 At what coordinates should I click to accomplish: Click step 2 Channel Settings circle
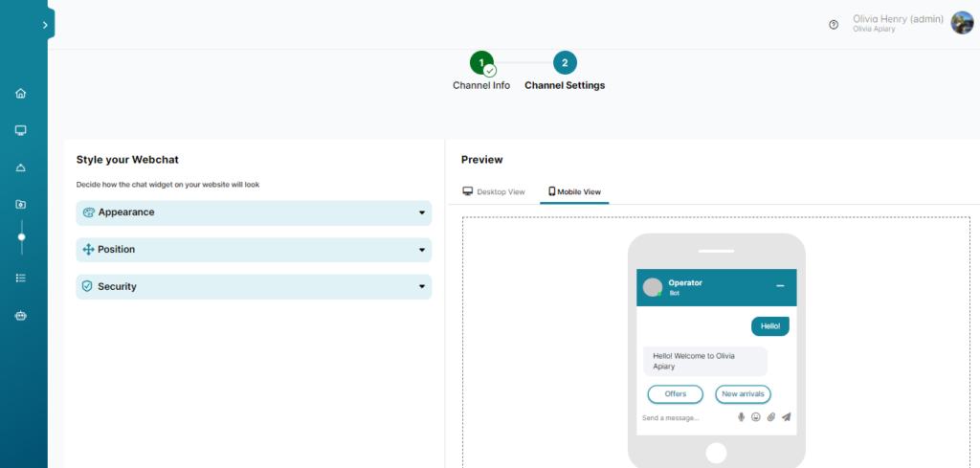(565, 63)
